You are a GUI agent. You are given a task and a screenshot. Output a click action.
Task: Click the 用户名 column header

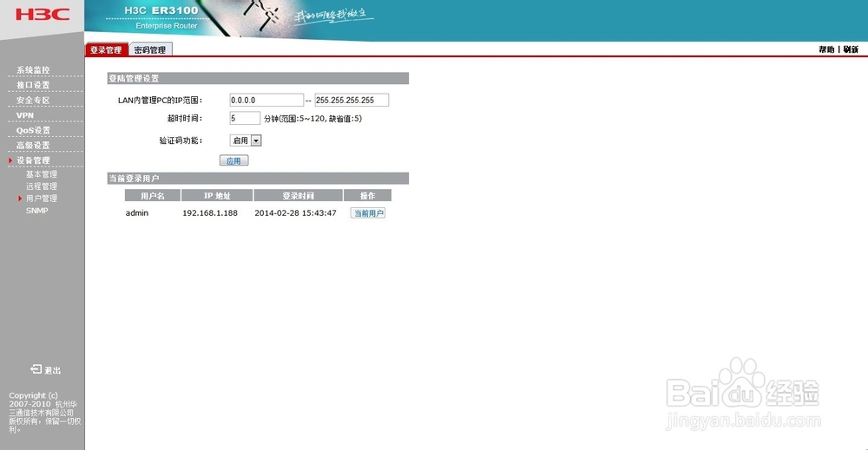[x=153, y=196]
